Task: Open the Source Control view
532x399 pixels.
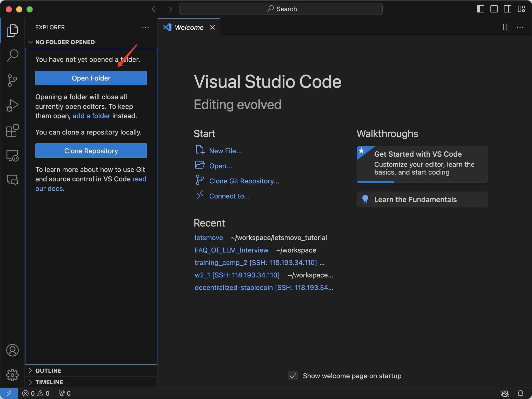Action: coord(12,81)
